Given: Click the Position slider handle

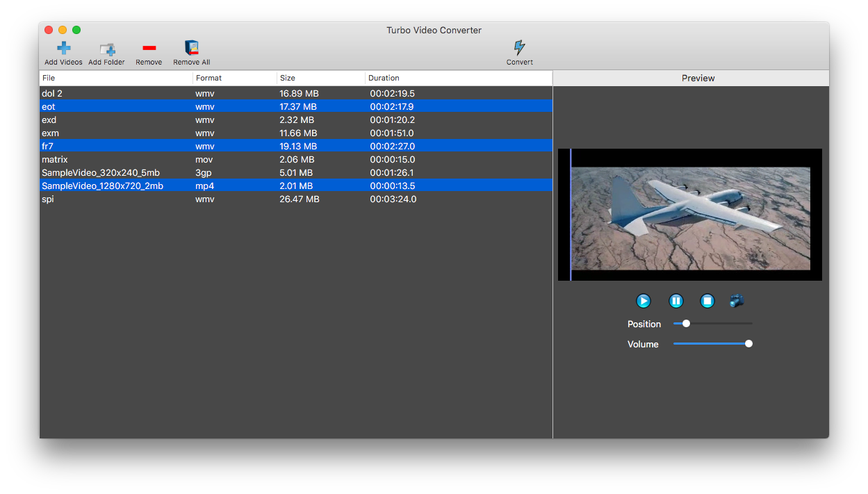Looking at the screenshot, I should [687, 323].
